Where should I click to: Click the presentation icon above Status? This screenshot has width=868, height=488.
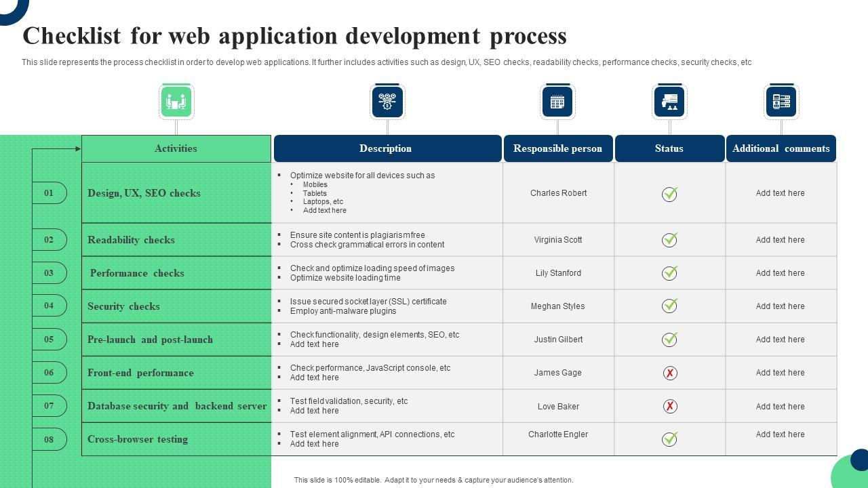click(x=669, y=102)
